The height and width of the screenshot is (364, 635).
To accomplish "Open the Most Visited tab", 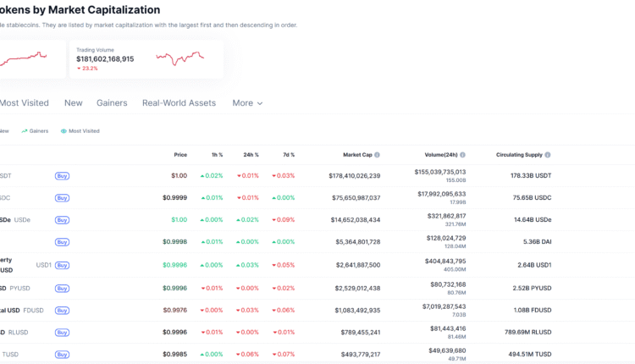I will (x=24, y=103).
